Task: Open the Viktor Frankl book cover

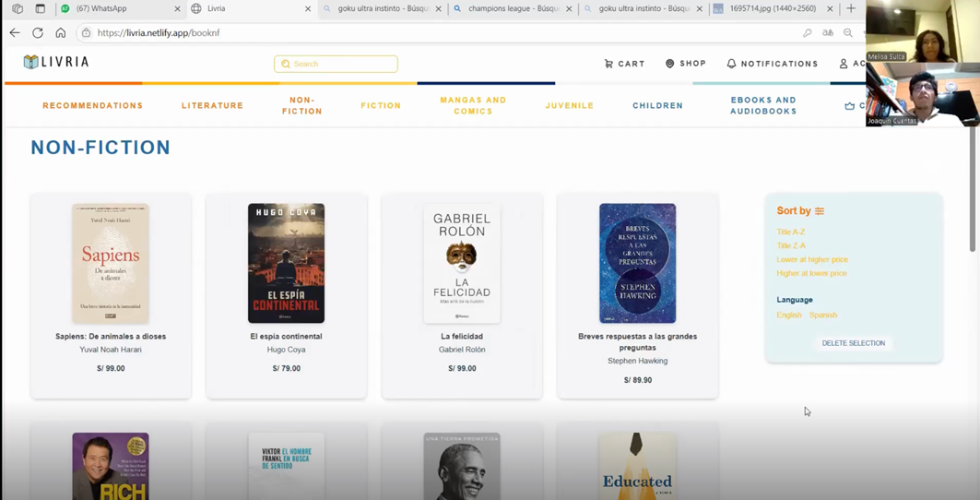Action: click(x=286, y=466)
